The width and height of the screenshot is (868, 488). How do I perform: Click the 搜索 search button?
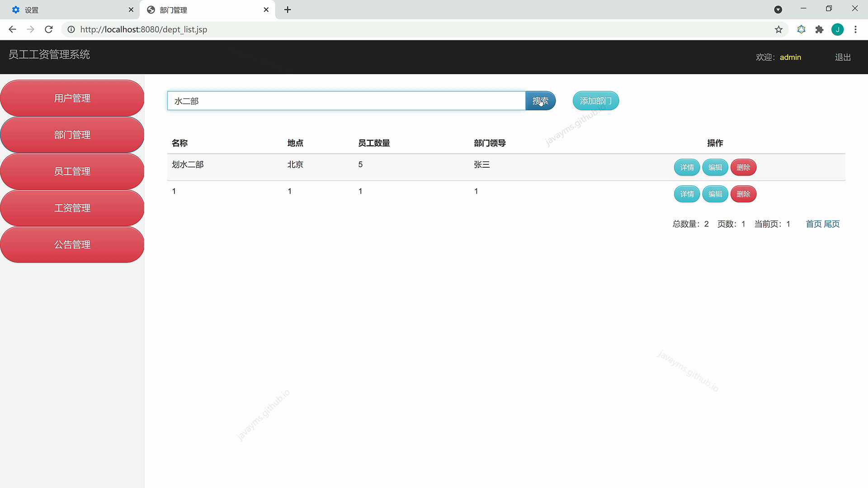[540, 101]
